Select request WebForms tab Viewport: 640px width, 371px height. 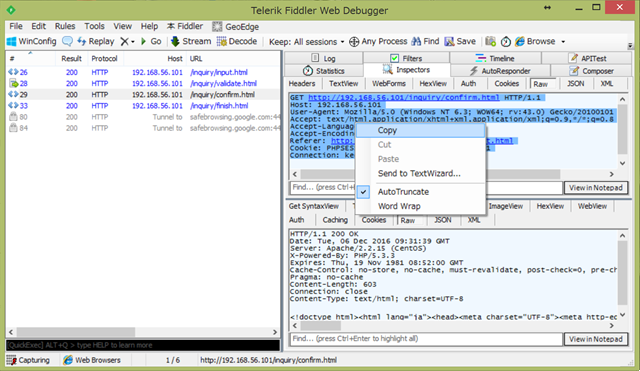pyautogui.click(x=389, y=84)
